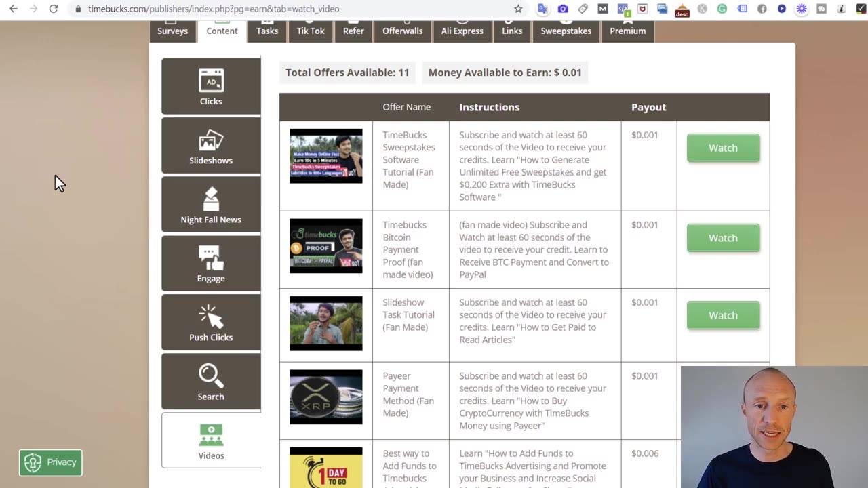
Task: Click the browser address bar URL
Action: point(214,9)
